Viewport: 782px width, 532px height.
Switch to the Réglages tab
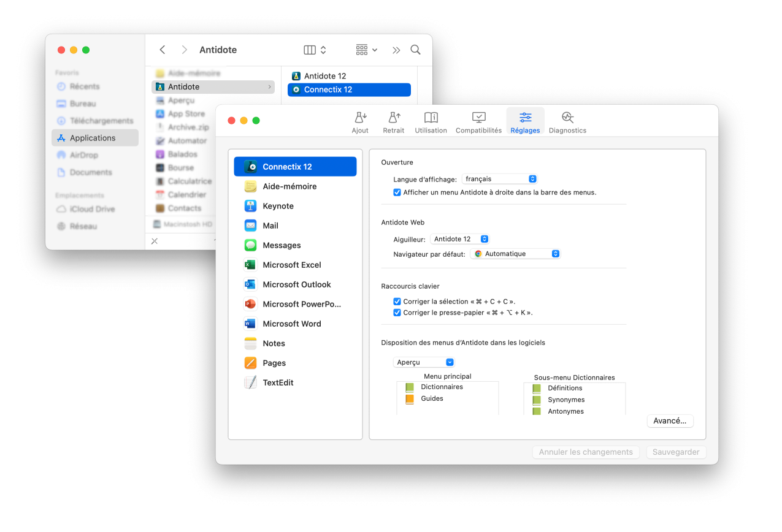coord(525,121)
